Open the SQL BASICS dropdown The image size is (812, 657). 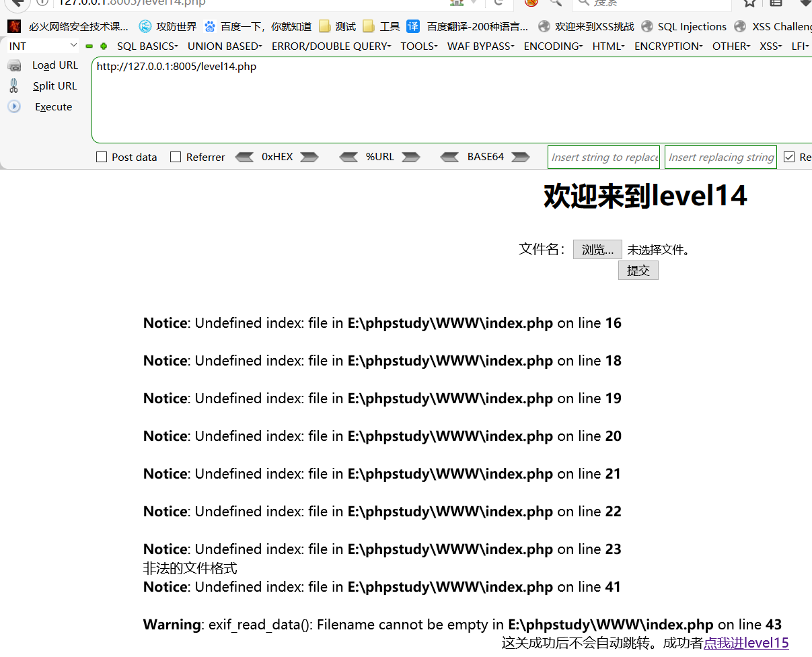[147, 46]
